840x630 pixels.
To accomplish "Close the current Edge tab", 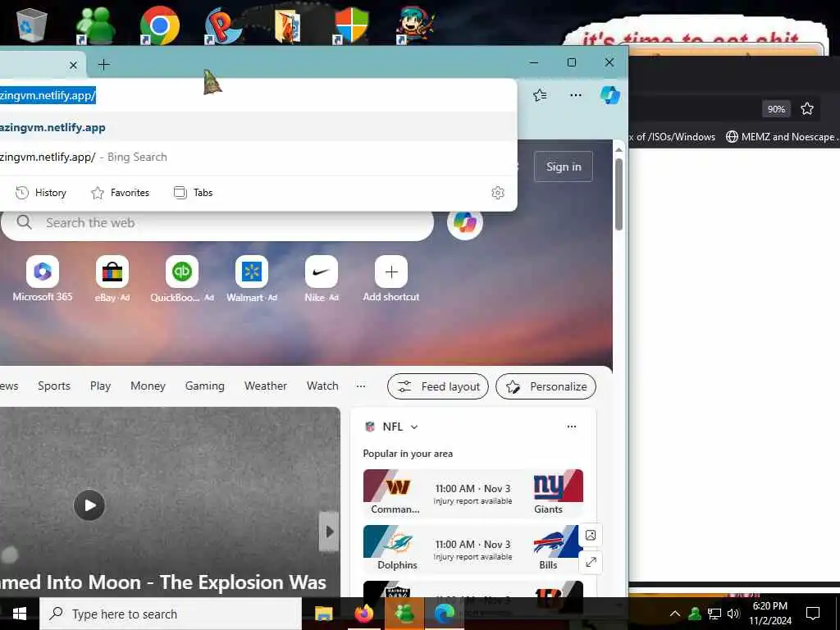I will pyautogui.click(x=73, y=66).
